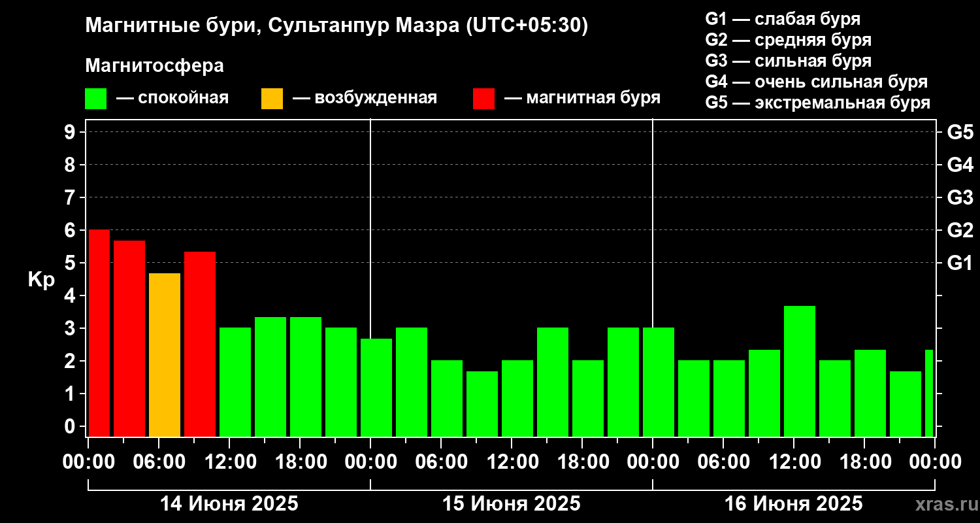Click the green bar starting at 00:00 on 16 June
The width and height of the screenshot is (980, 523).
click(659, 382)
